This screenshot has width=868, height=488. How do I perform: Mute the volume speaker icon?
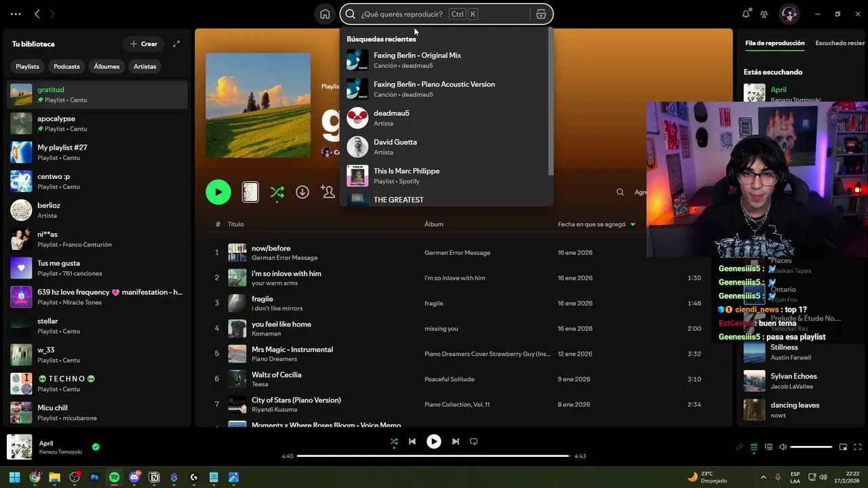pyautogui.click(x=783, y=447)
